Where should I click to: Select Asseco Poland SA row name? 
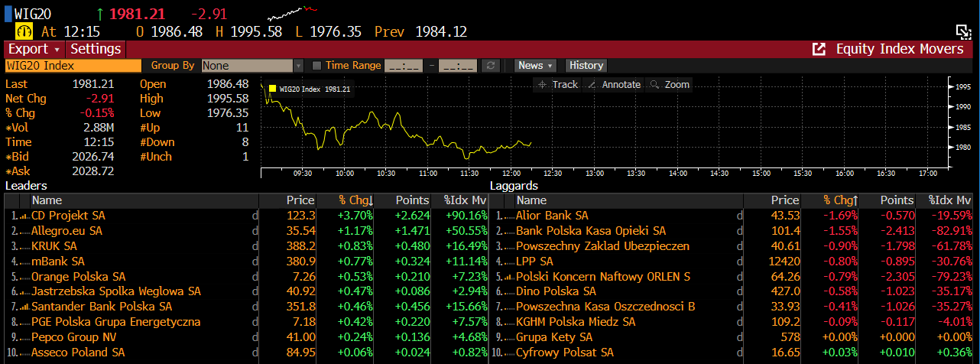77,353
